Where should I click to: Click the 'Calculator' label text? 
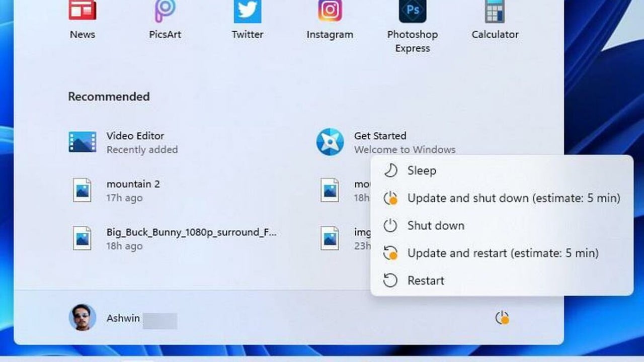(x=495, y=35)
